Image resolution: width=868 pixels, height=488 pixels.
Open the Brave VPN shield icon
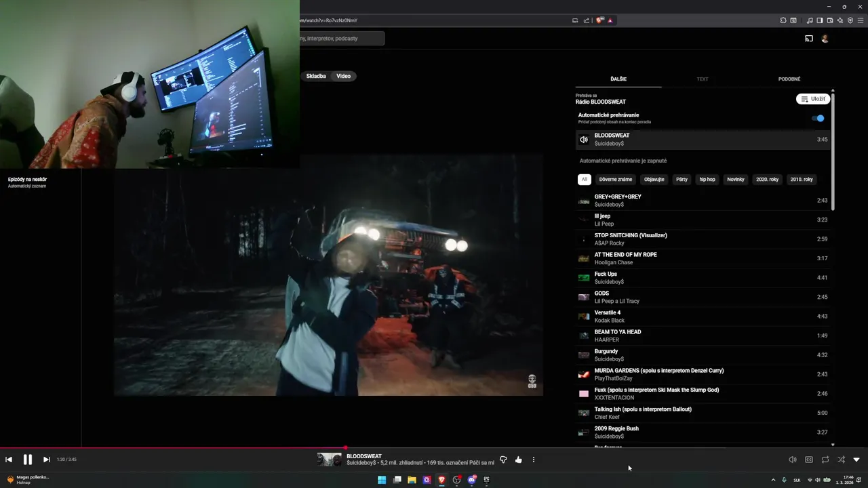click(x=850, y=20)
